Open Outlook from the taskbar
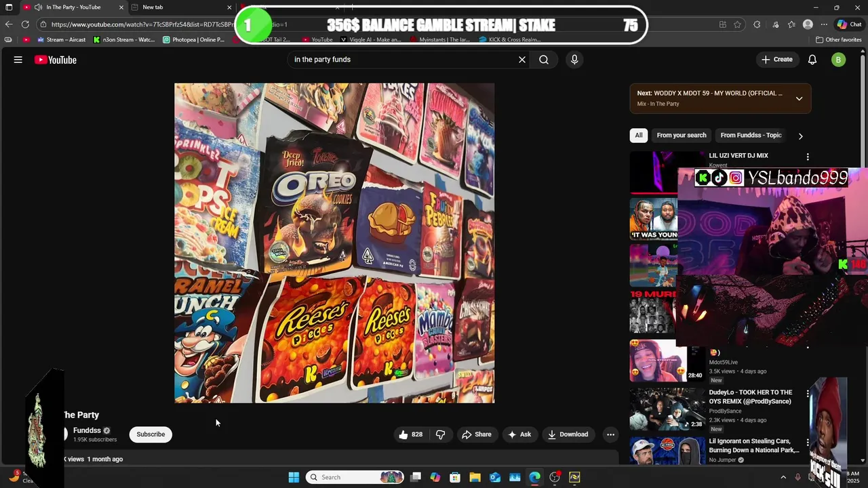The image size is (868, 488). click(x=495, y=477)
